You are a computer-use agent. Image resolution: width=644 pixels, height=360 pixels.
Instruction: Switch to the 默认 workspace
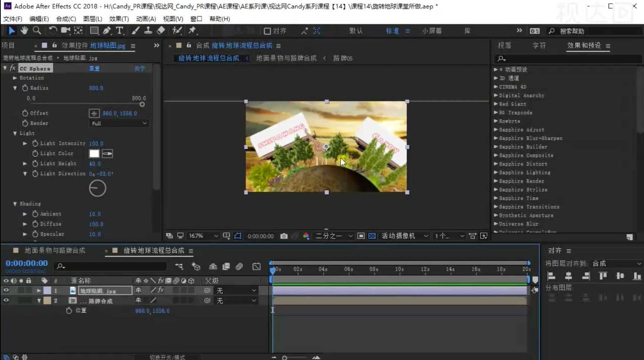coord(356,31)
